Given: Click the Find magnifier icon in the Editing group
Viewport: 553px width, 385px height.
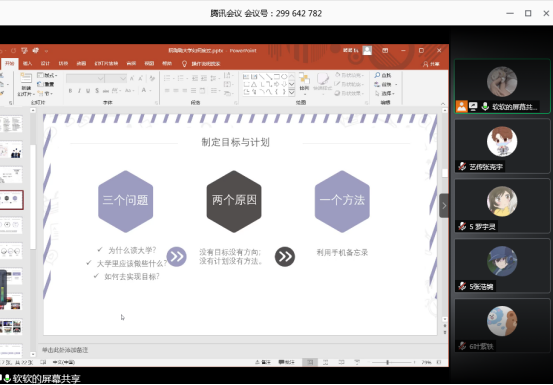Looking at the screenshot, I should tap(377, 75).
